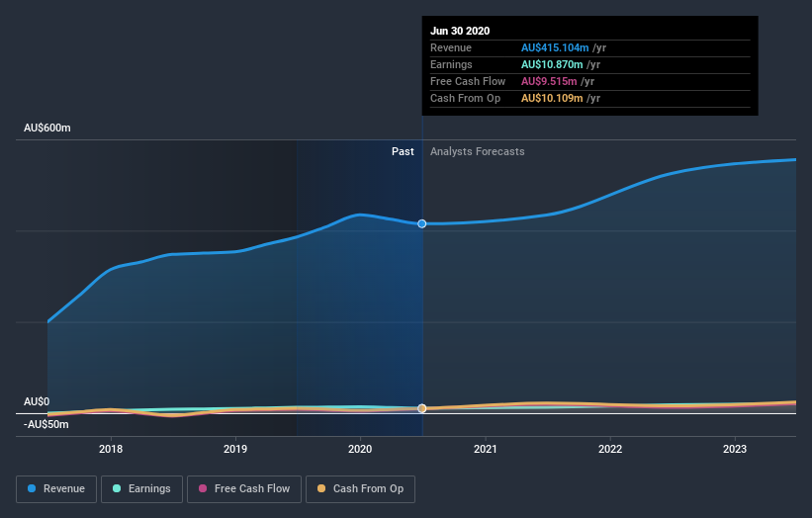
Task: Click the 'Cash From Op' row label in tooltip
Action: point(465,98)
